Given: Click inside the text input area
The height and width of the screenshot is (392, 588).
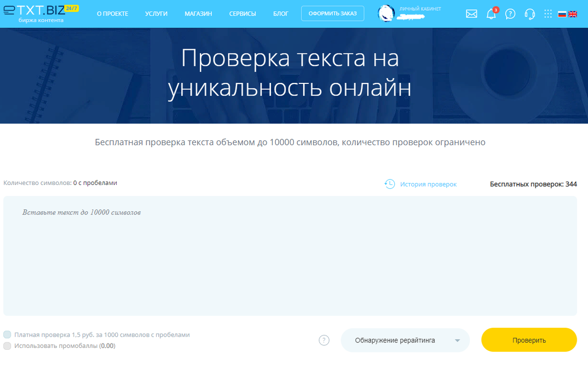Looking at the screenshot, I should [294, 255].
